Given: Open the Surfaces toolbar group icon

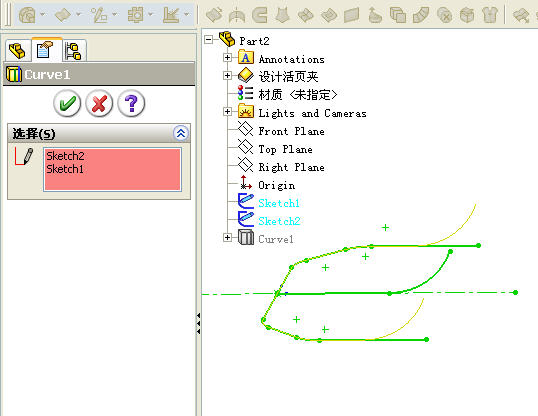Looking at the screenshot, I should pos(63,15).
